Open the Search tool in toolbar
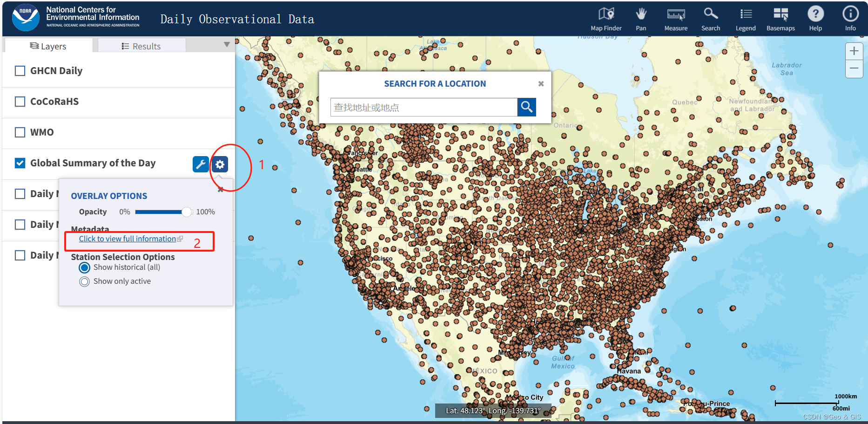868x424 pixels. 711,19
